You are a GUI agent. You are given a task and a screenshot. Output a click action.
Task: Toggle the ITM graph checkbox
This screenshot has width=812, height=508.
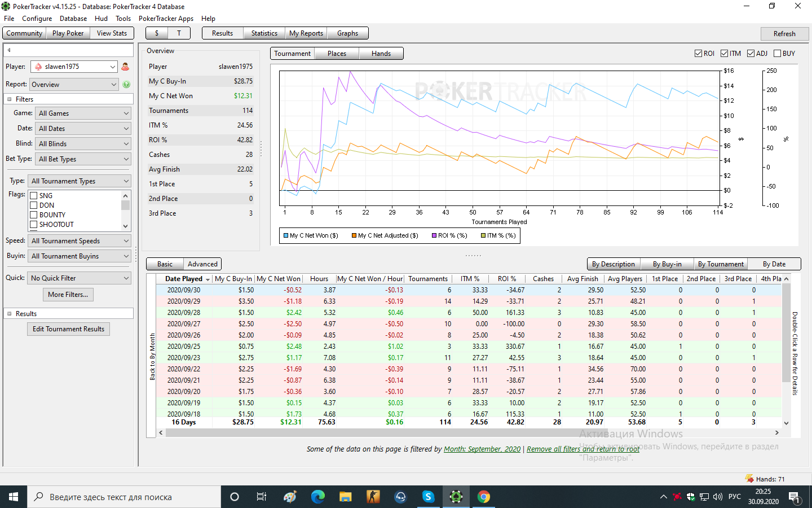[x=725, y=54]
